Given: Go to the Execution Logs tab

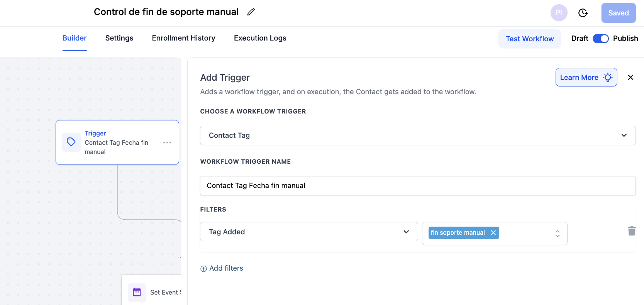Looking at the screenshot, I should click(x=260, y=38).
